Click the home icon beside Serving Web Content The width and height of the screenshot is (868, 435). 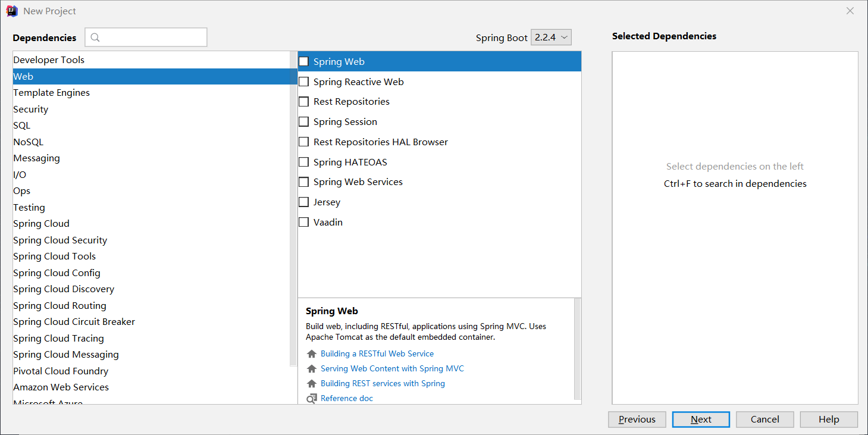[311, 369]
